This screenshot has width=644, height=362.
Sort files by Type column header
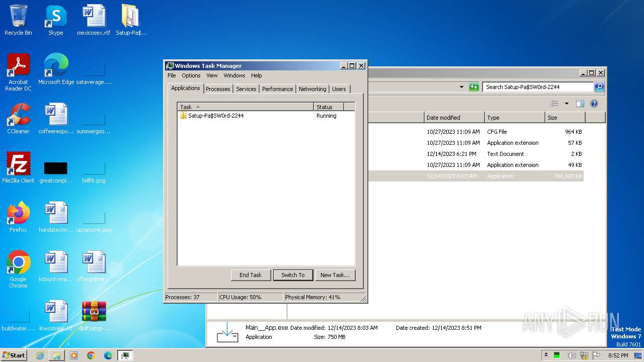tap(515, 118)
